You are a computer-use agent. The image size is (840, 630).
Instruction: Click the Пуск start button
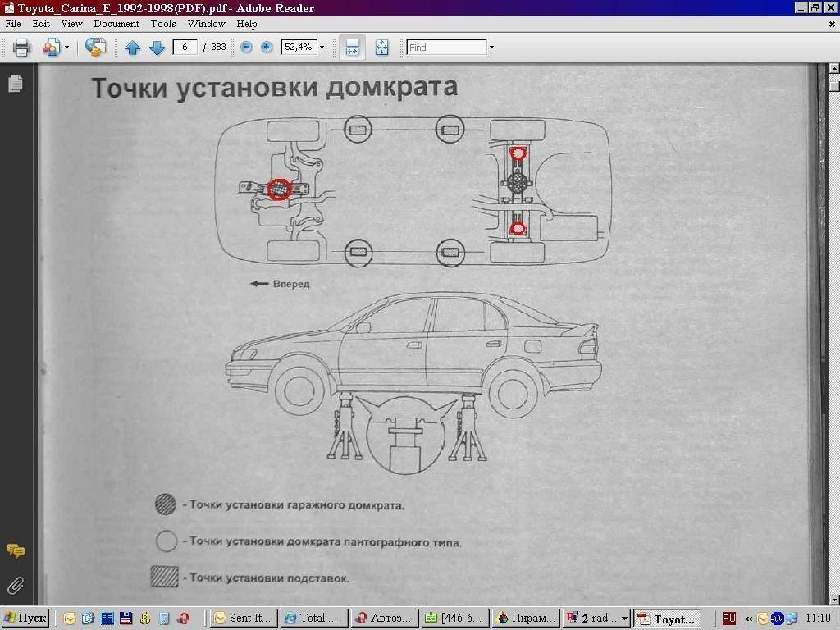pos(26,618)
